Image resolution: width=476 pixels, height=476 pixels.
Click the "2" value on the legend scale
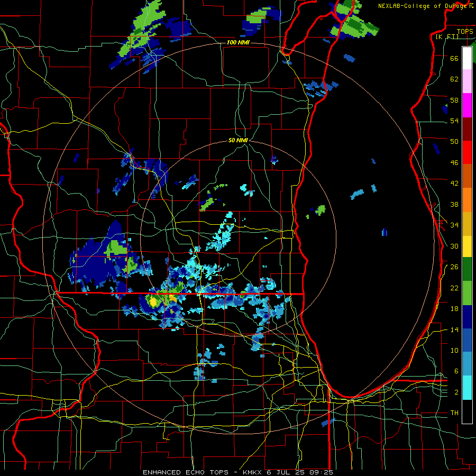coord(456,392)
